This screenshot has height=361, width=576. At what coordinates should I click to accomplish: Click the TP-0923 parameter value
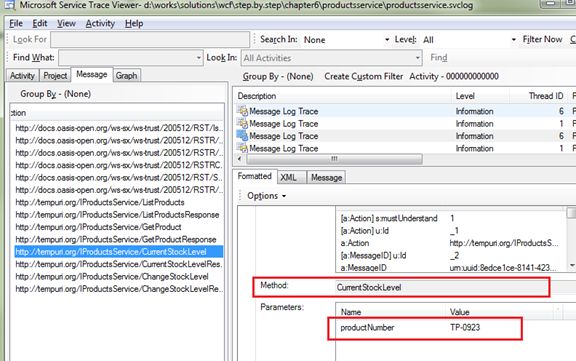coord(465,328)
